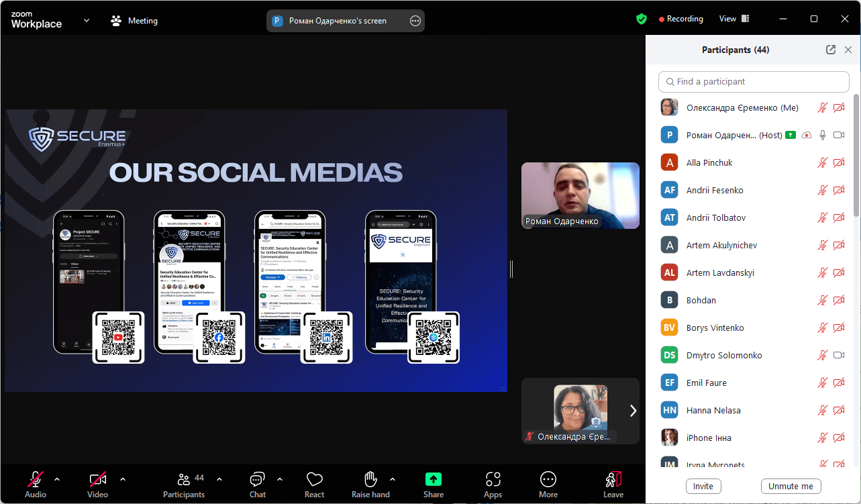Click the host's video camera icon
861x504 pixels.
pos(839,135)
